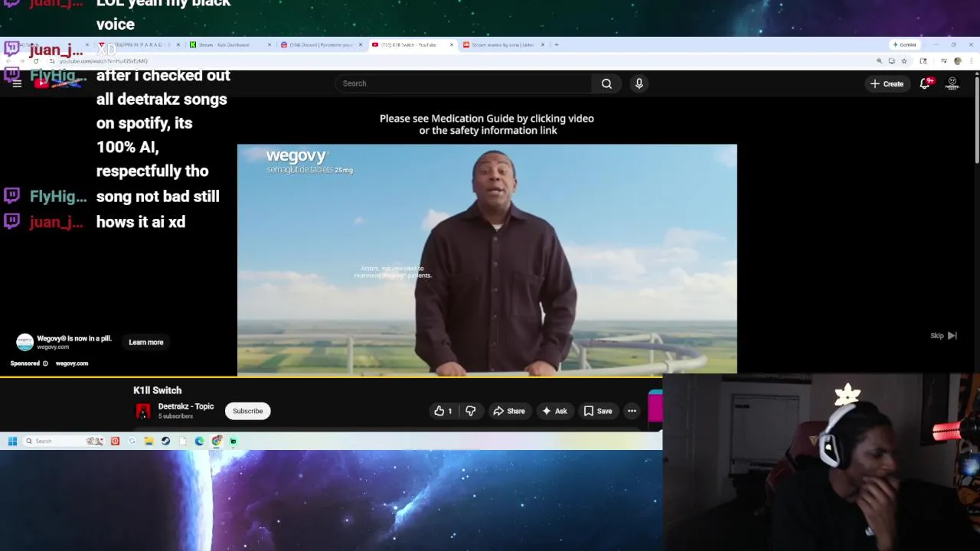The height and width of the screenshot is (551, 980).
Task: Open the Windows Start menu
Action: (x=12, y=441)
